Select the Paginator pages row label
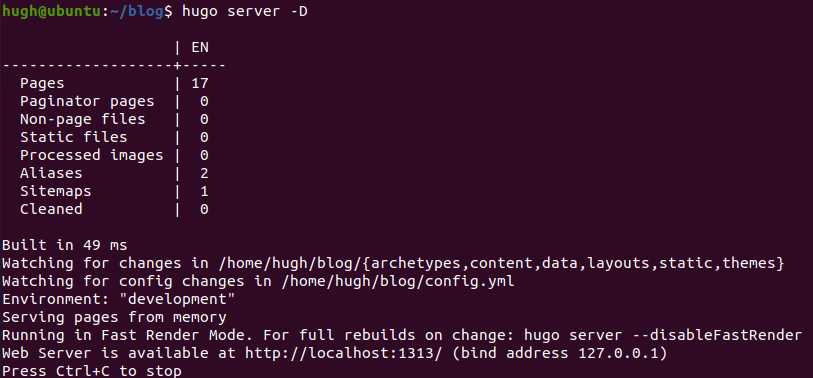 [87, 102]
